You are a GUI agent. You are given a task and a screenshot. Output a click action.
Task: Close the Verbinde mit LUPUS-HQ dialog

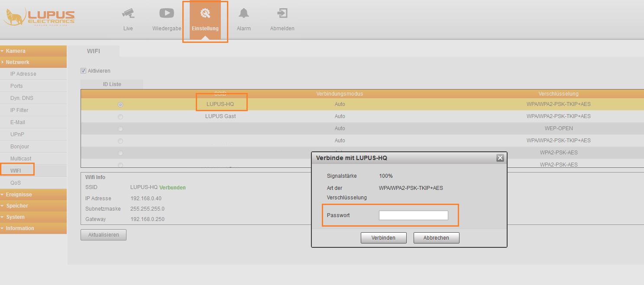point(500,158)
